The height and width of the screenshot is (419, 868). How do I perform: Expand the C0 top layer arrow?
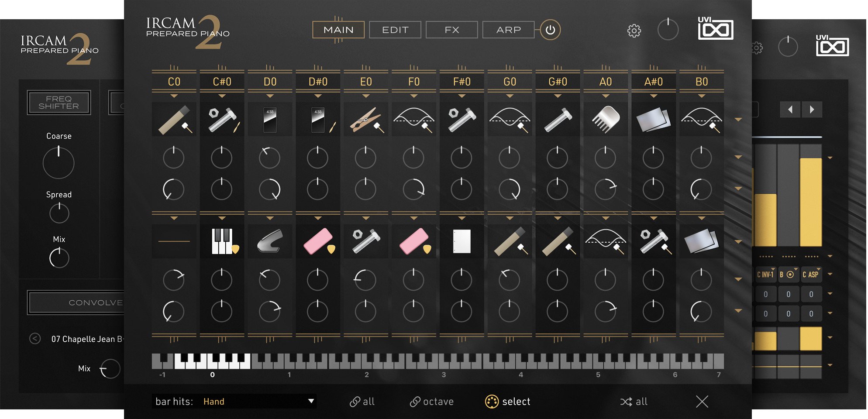point(174,96)
